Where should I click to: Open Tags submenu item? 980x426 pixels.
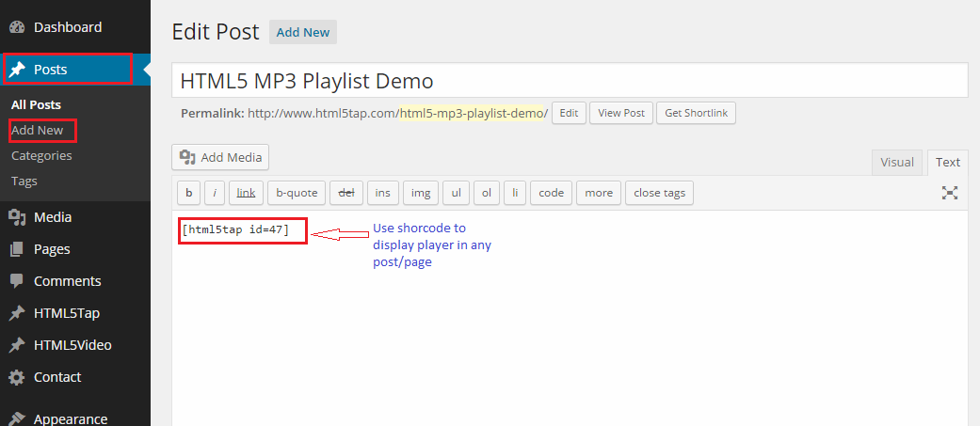coord(24,181)
